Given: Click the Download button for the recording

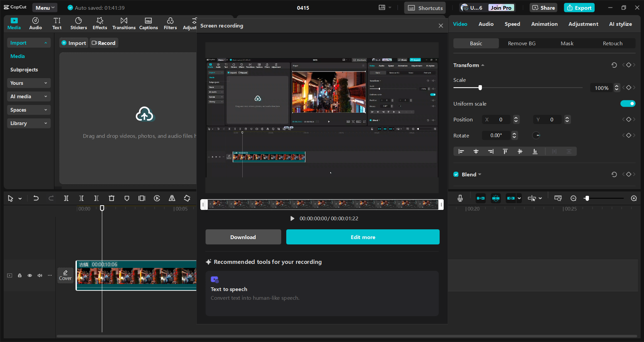Looking at the screenshot, I should (243, 237).
